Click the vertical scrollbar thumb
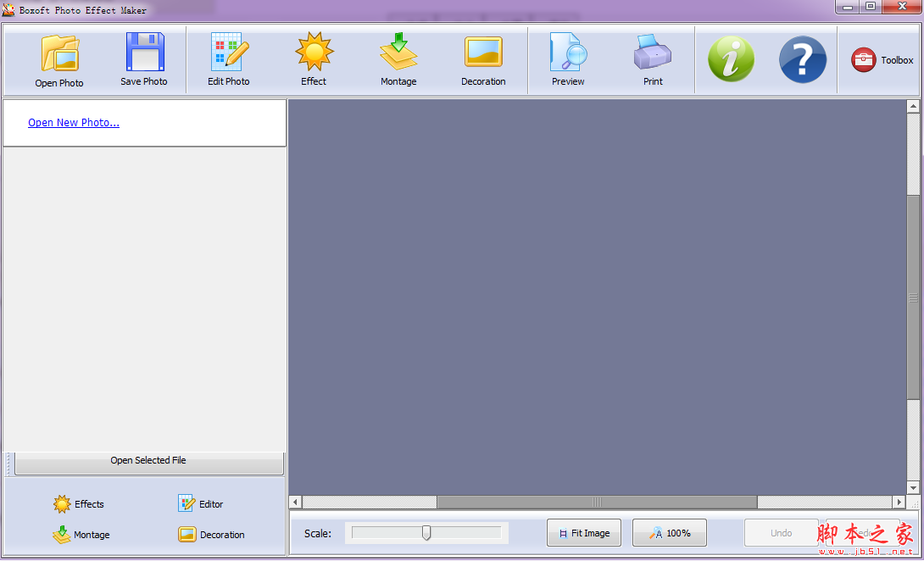 tap(913, 297)
